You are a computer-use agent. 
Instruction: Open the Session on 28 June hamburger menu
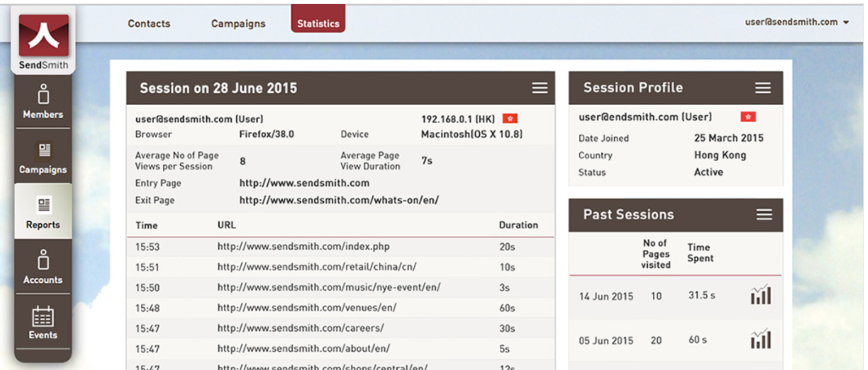[x=540, y=88]
